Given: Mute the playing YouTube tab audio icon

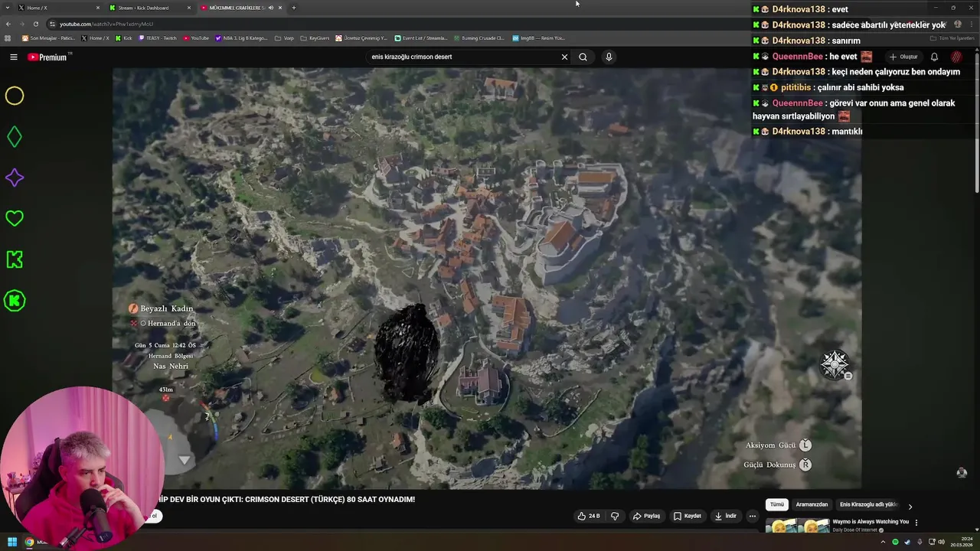Looking at the screenshot, I should pyautogui.click(x=270, y=8).
